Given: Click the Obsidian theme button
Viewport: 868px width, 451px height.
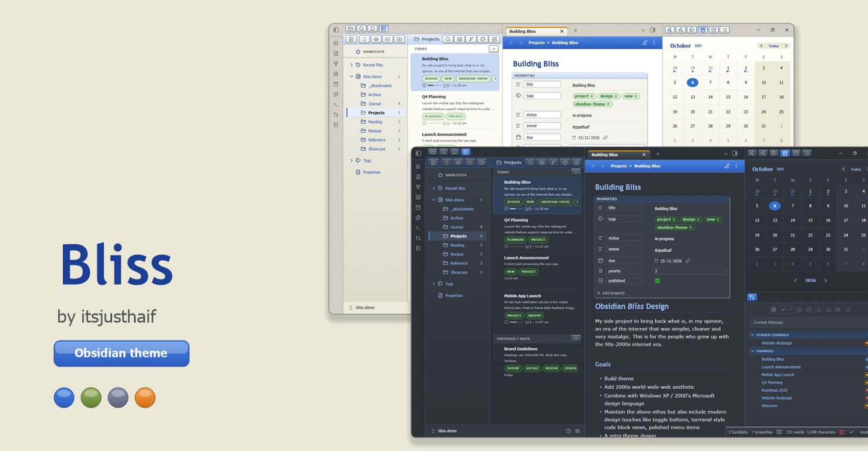Looking at the screenshot, I should tap(122, 354).
